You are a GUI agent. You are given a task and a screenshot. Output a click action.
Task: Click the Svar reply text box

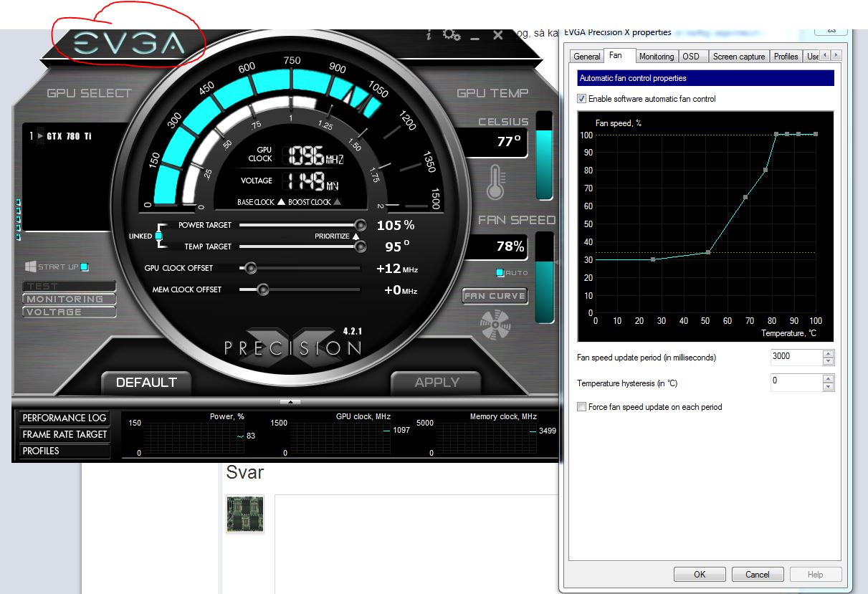pos(416,543)
